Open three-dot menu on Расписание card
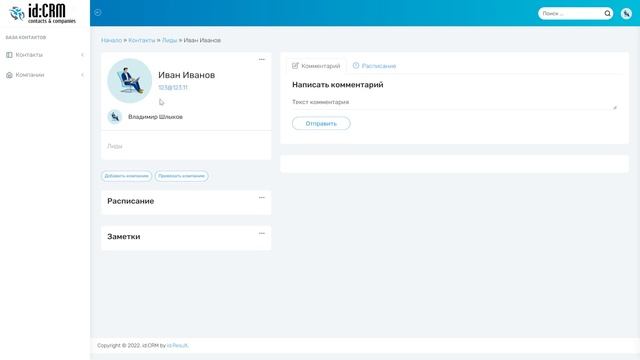This screenshot has width=640, height=360. pyautogui.click(x=262, y=198)
